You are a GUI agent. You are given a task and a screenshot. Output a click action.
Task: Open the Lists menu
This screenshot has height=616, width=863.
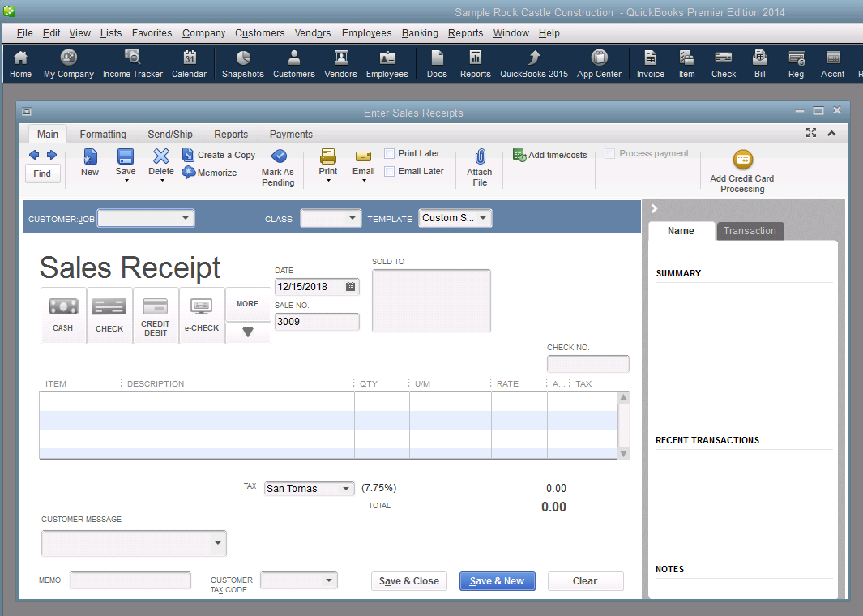click(111, 33)
